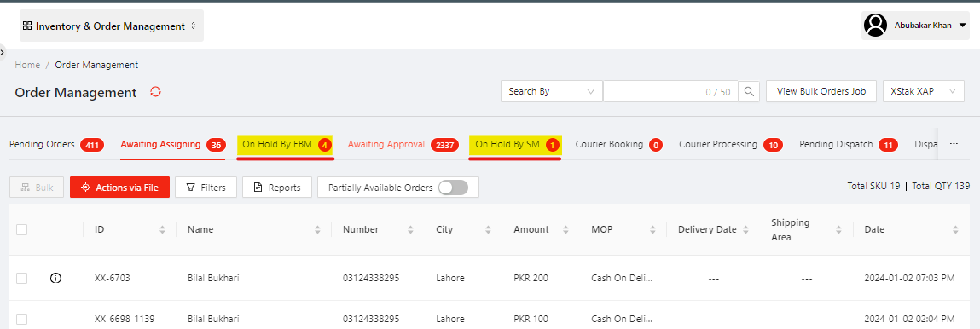Open the more tabs ellipsis menu
The height and width of the screenshot is (329, 980).
(x=954, y=144)
